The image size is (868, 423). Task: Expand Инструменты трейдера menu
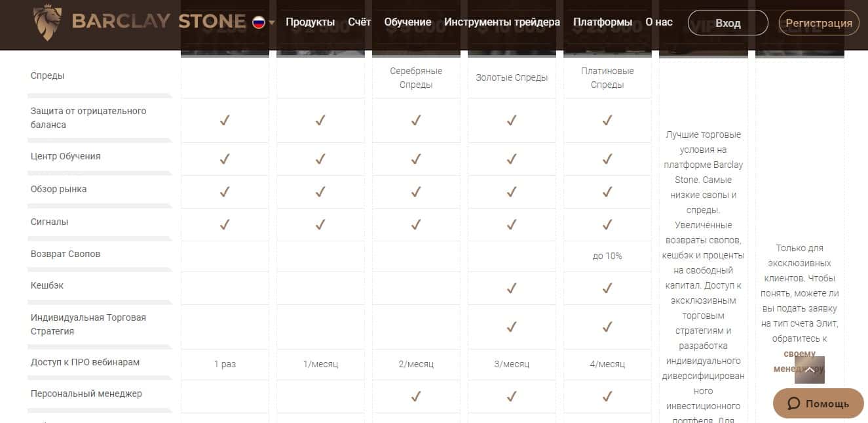[x=502, y=22]
